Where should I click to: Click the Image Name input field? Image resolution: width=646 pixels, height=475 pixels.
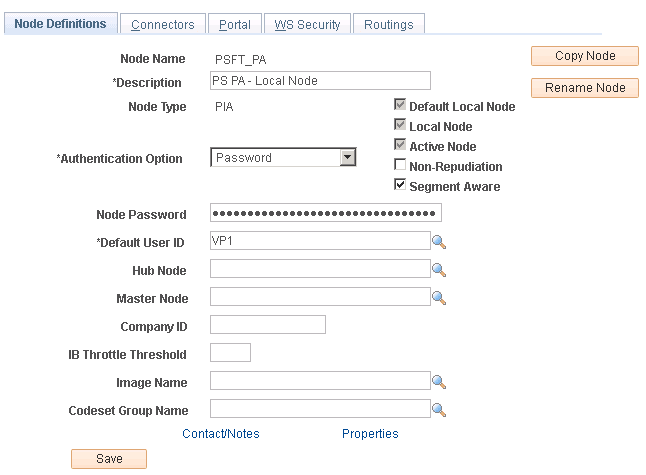coord(320,380)
